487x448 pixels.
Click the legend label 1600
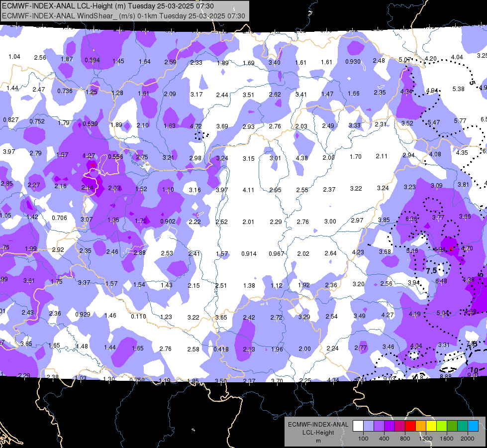pyautogui.click(x=447, y=439)
